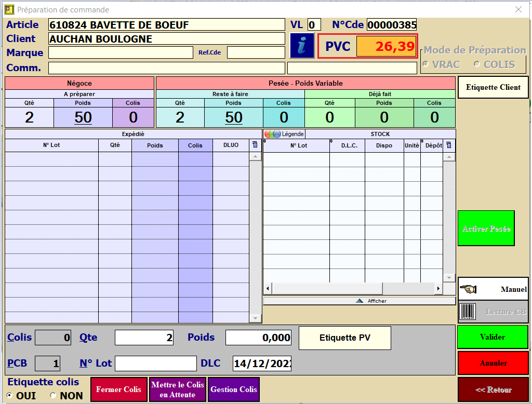Click the N° Lot input field
This screenshot has height=404, width=532.
coord(156,363)
